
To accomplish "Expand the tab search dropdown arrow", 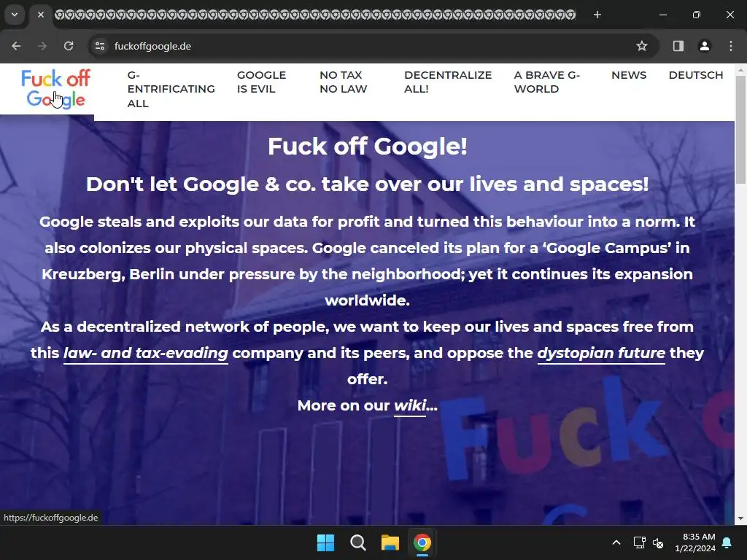I will [x=15, y=15].
